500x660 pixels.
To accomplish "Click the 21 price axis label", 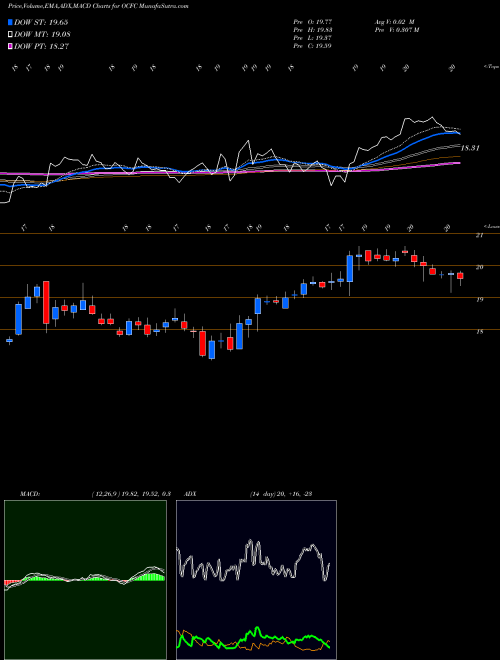I will (479, 235).
